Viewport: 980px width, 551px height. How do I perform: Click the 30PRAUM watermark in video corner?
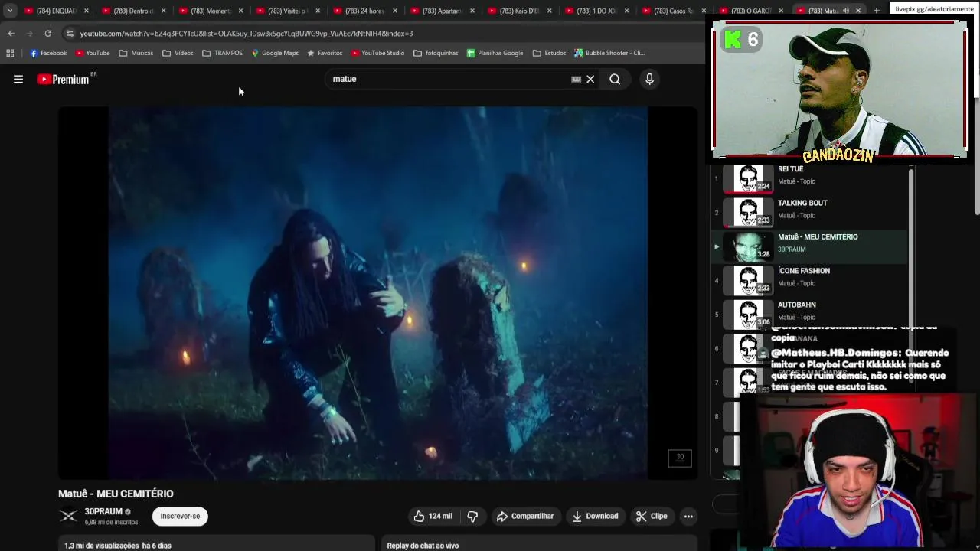(680, 458)
